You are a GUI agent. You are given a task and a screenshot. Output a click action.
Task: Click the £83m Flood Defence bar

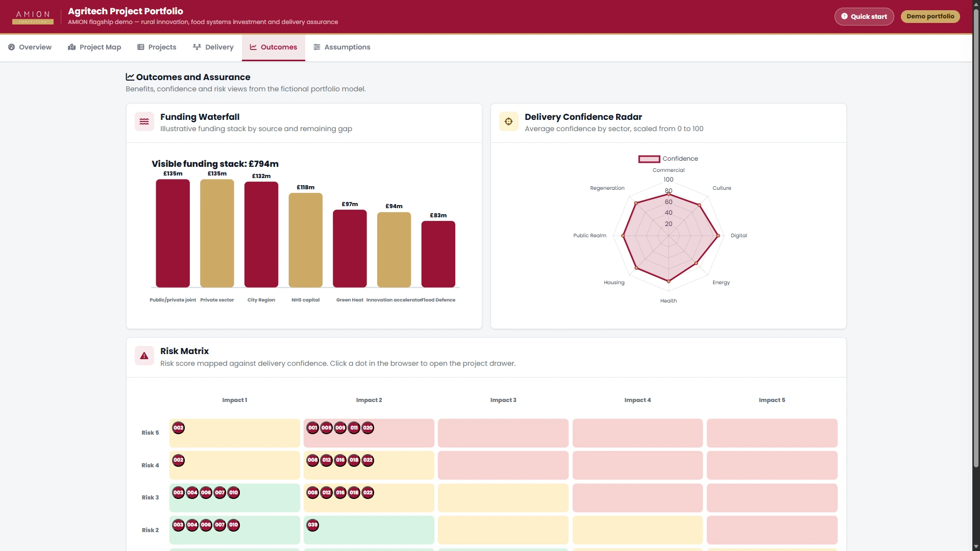(x=438, y=254)
